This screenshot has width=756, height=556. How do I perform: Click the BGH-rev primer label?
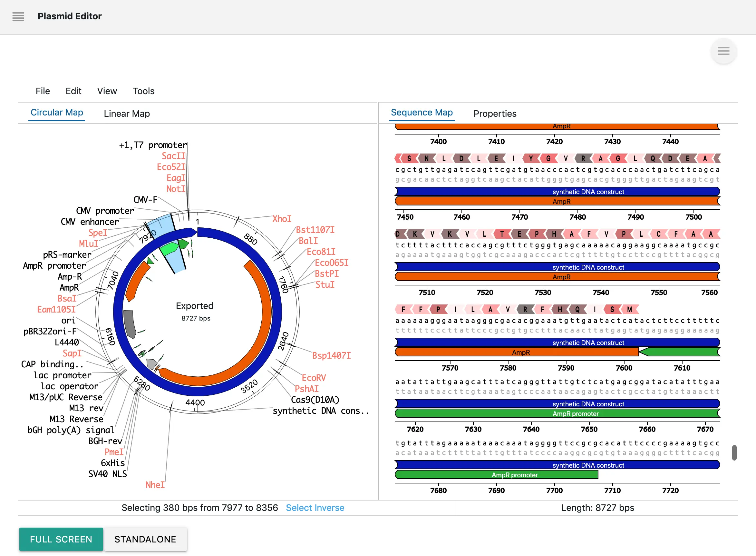105,441
